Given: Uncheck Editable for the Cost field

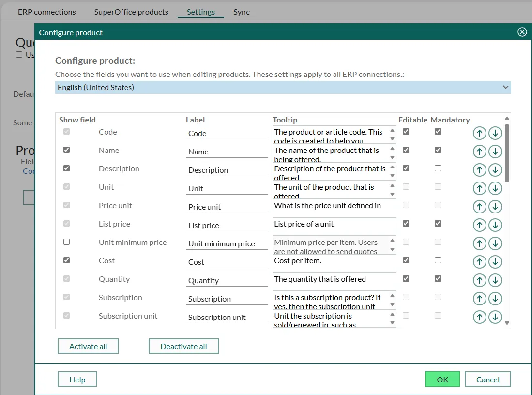Looking at the screenshot, I should (x=406, y=260).
